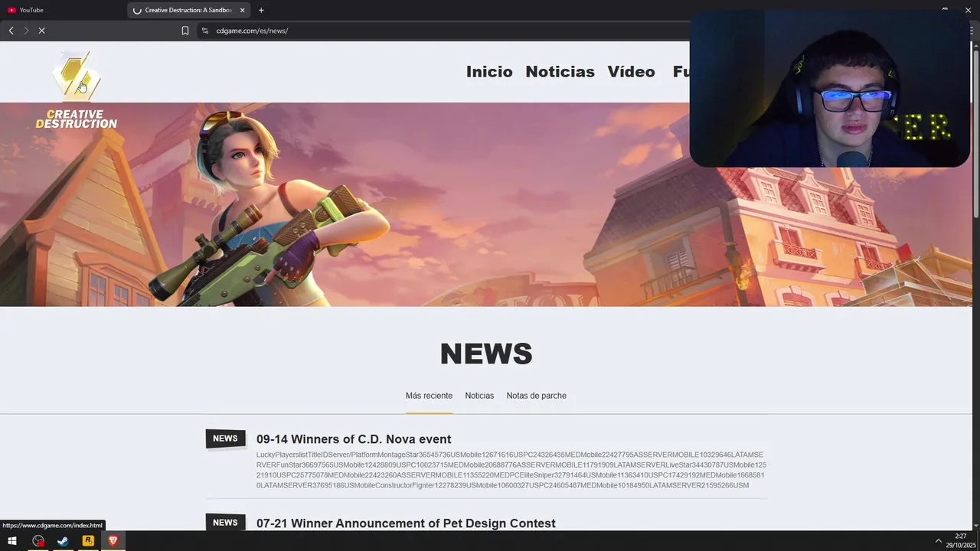Select the Más reciente news tab
This screenshot has height=551, width=980.
(429, 396)
